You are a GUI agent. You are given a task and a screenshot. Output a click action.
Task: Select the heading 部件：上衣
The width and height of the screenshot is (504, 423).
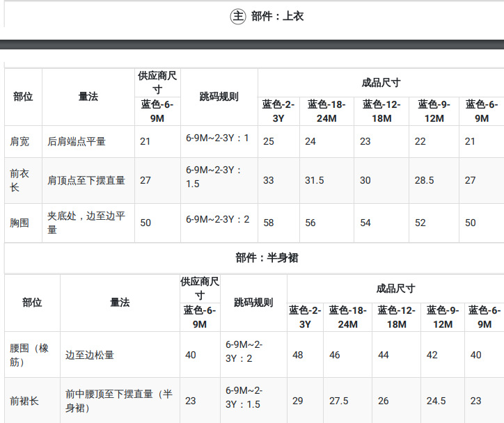click(277, 16)
